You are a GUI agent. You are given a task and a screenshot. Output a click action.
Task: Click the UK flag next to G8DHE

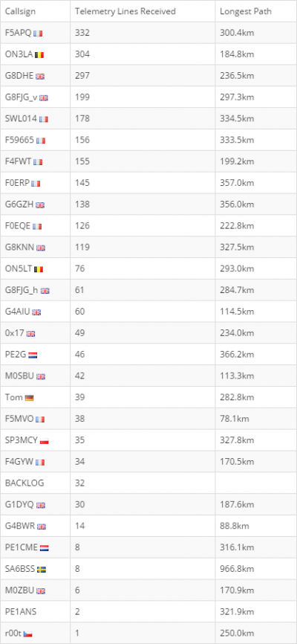tap(40, 77)
